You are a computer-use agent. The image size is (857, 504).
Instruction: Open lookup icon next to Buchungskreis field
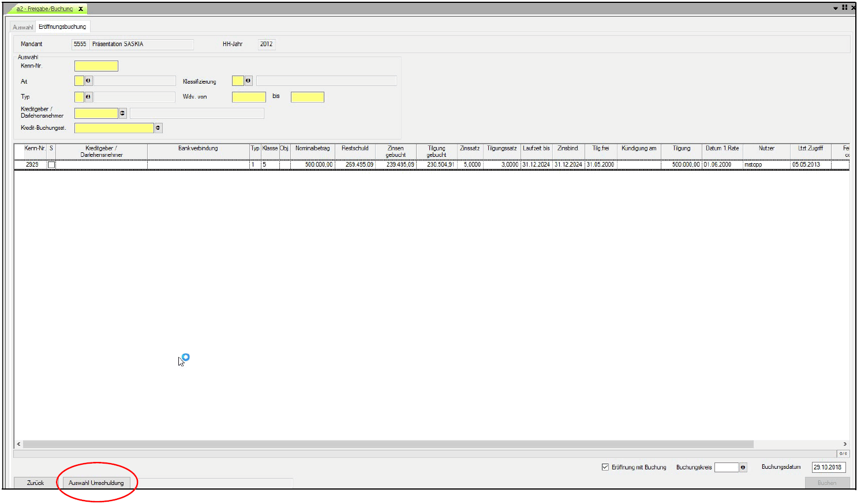(743, 468)
